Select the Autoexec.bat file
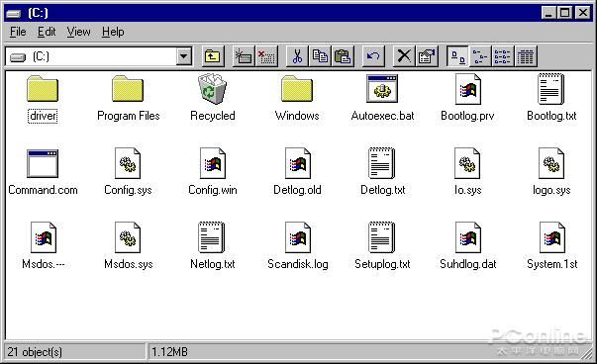This screenshot has width=597, height=364. tap(382, 98)
